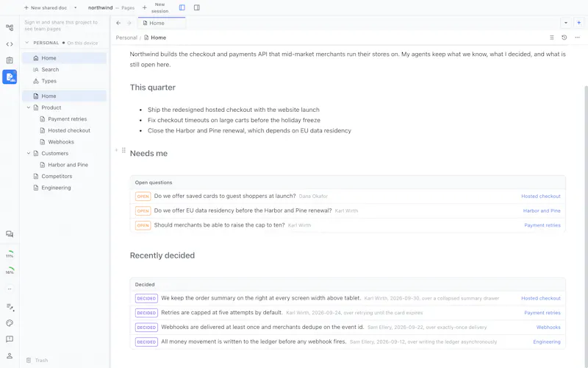Image resolution: width=588 pixels, height=368 pixels.
Task: Click DECIDED badge on order summary decision
Action: click(x=146, y=299)
